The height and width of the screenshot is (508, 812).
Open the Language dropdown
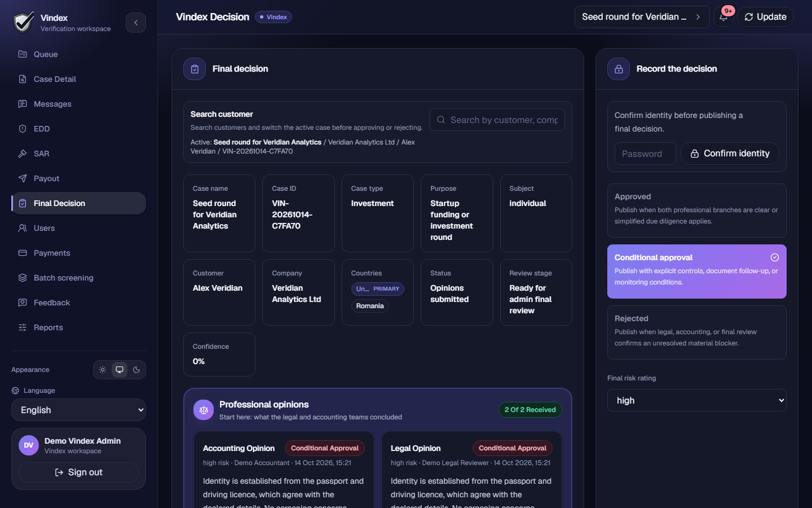(78, 410)
